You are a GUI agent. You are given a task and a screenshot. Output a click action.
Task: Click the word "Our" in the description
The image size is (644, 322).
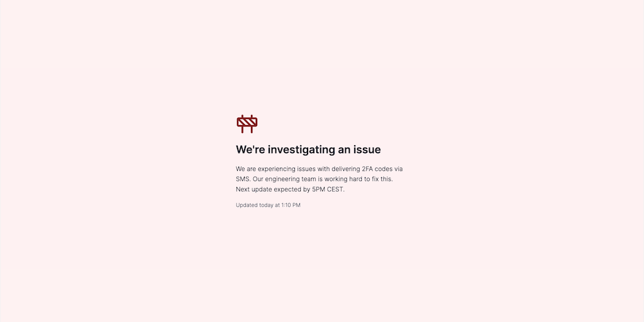(x=258, y=179)
